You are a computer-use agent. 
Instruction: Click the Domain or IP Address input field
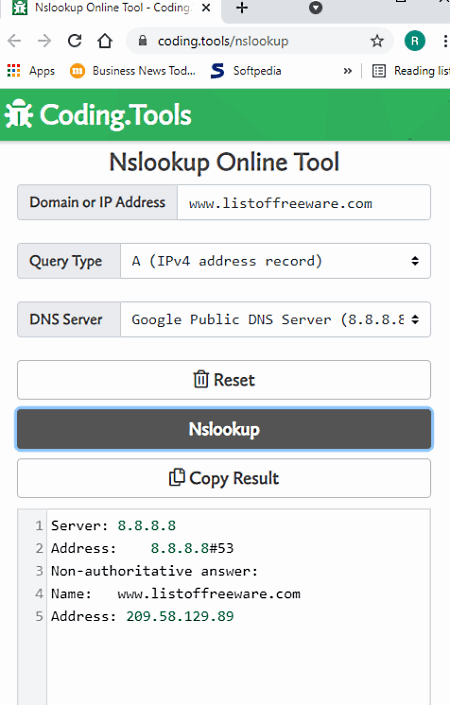tap(304, 202)
